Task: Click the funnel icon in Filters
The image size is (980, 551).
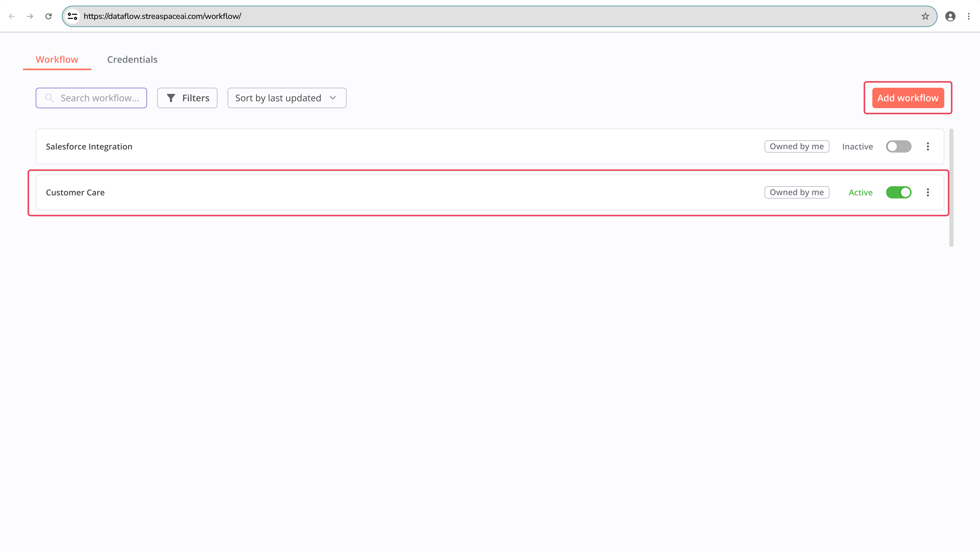Action: pyautogui.click(x=171, y=98)
